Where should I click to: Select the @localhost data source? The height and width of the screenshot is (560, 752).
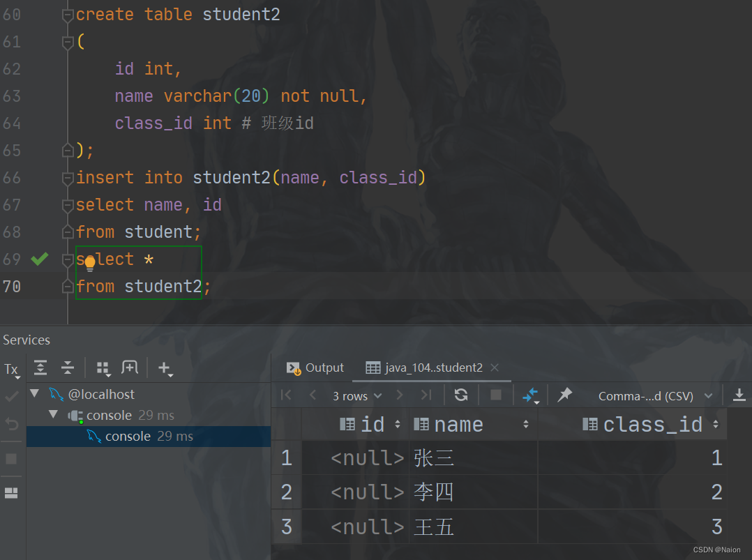101,395
